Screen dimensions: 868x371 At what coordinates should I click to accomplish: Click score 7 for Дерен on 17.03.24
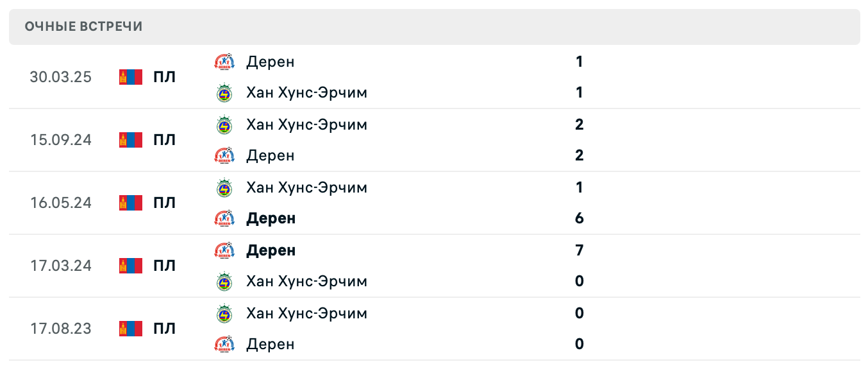click(x=580, y=250)
